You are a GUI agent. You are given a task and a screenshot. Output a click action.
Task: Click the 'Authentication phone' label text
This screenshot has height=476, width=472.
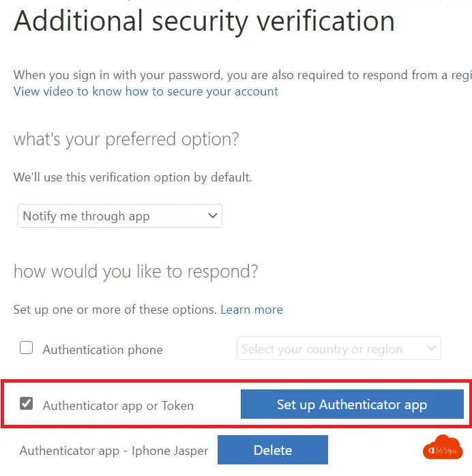(x=102, y=350)
